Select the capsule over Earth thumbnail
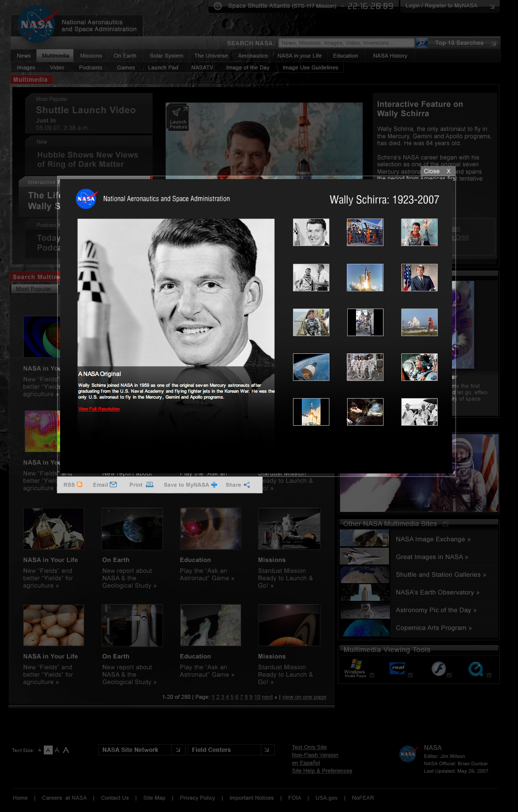518x812 pixels. (311, 367)
